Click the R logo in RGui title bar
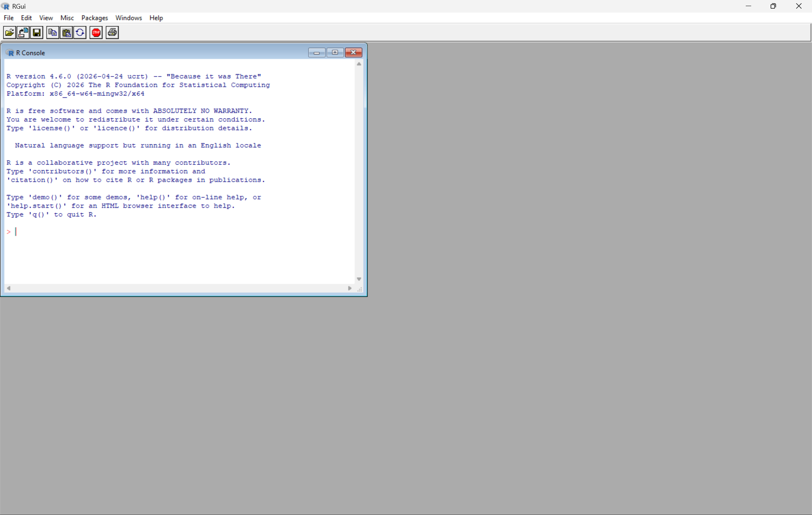The image size is (812, 515). tap(5, 6)
